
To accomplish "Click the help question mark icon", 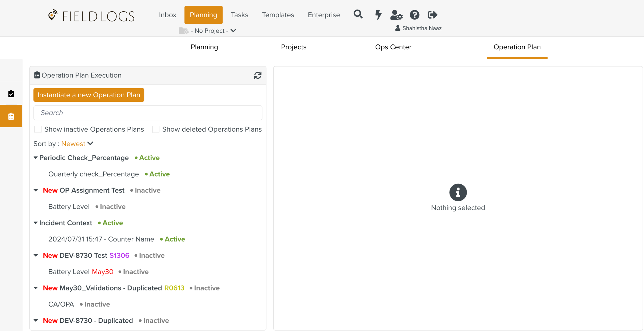I will point(414,15).
